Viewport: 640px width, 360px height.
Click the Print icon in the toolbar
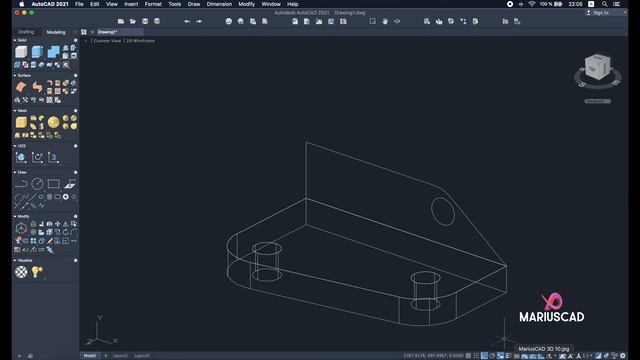[x=229, y=21]
